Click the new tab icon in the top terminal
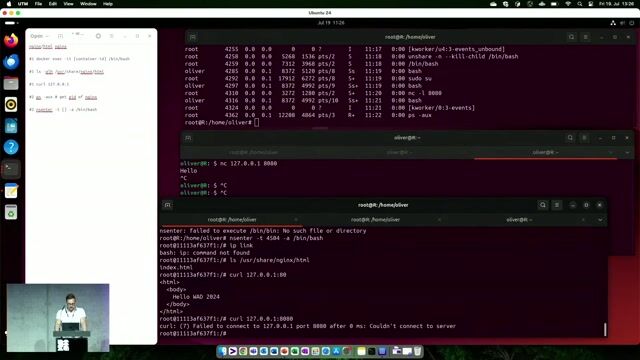This screenshot has height=360, width=640. (193, 37)
